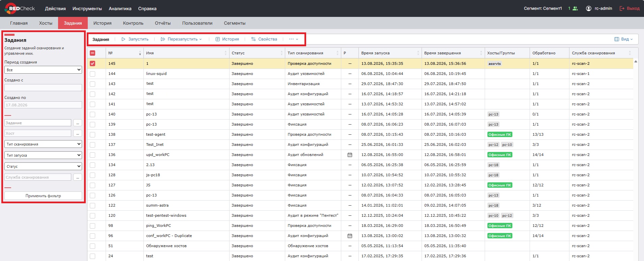
Task: Select the checkbox for js-pc18 task 128
Action: 92,175
